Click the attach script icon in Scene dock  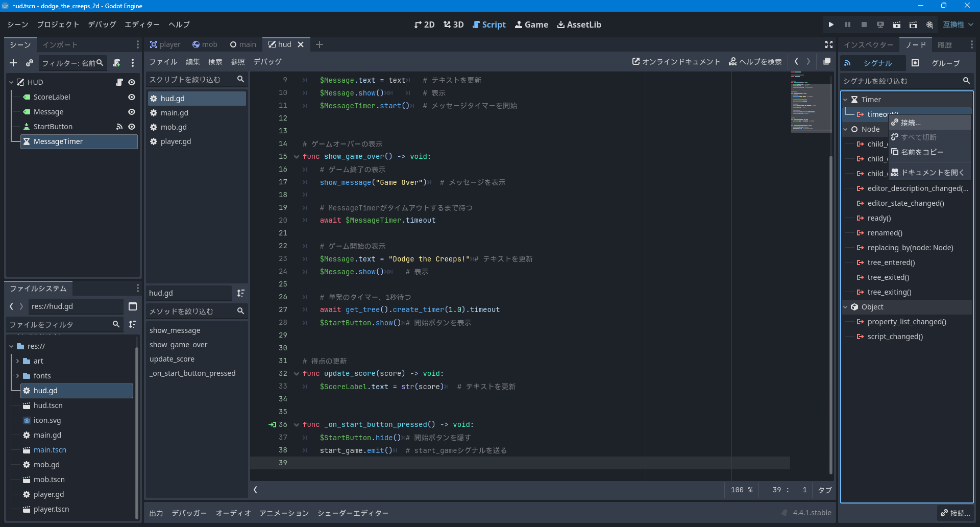pos(117,63)
